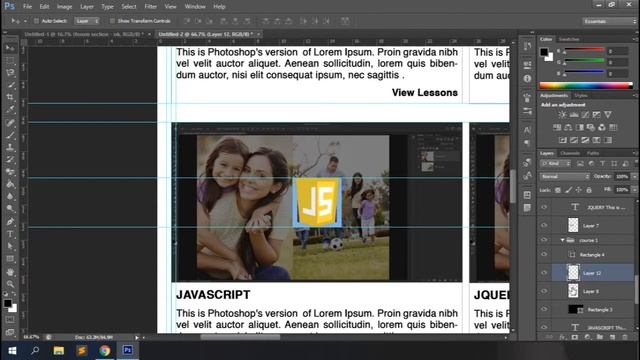Select the Pen tool

point(10,222)
